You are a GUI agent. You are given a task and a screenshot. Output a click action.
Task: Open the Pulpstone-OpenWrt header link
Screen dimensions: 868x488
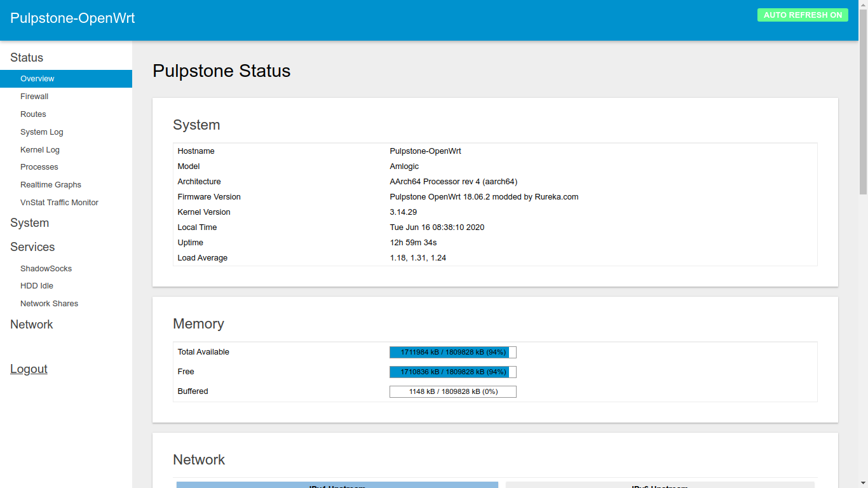tap(72, 18)
